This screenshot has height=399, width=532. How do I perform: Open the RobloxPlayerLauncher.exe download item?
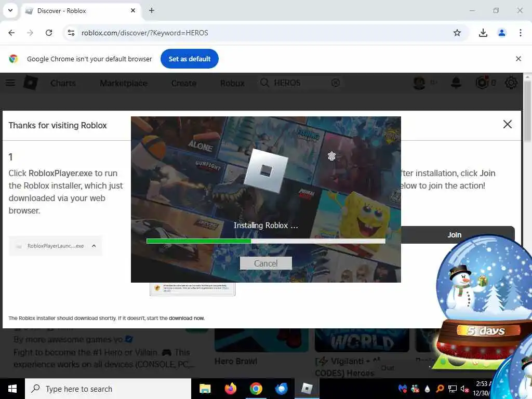point(55,246)
